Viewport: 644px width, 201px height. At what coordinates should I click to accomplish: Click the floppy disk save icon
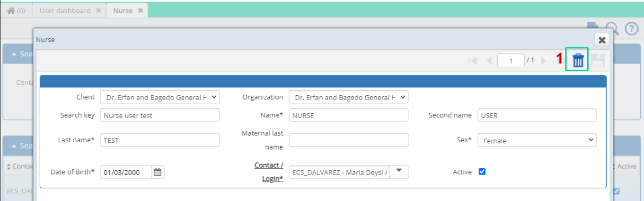pos(598,60)
